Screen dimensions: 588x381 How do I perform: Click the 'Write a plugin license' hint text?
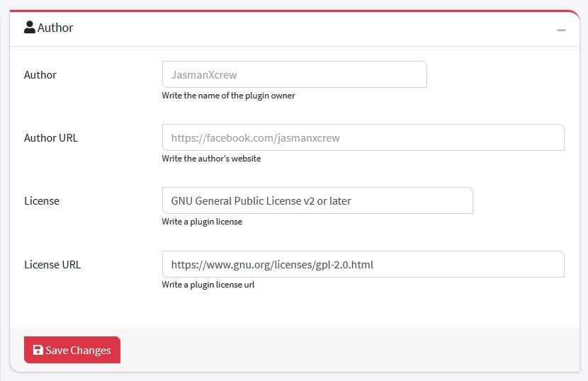tap(202, 222)
